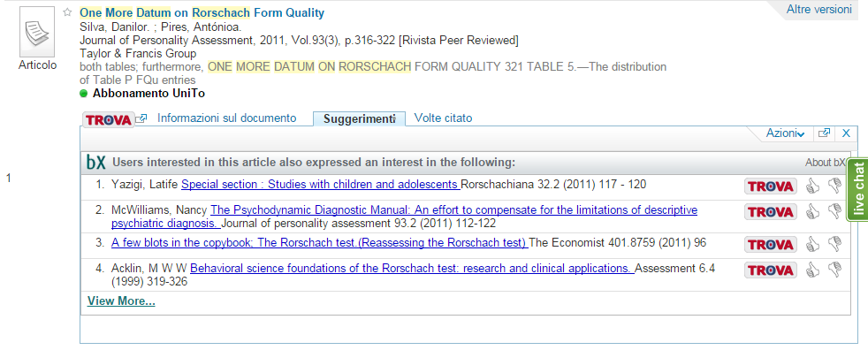The width and height of the screenshot is (868, 350).
Task: Open Altre versioni link
Action: [x=819, y=10]
